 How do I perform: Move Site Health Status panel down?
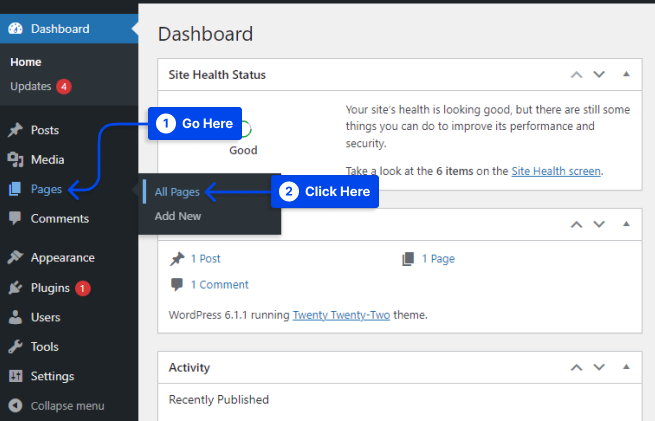click(x=599, y=75)
